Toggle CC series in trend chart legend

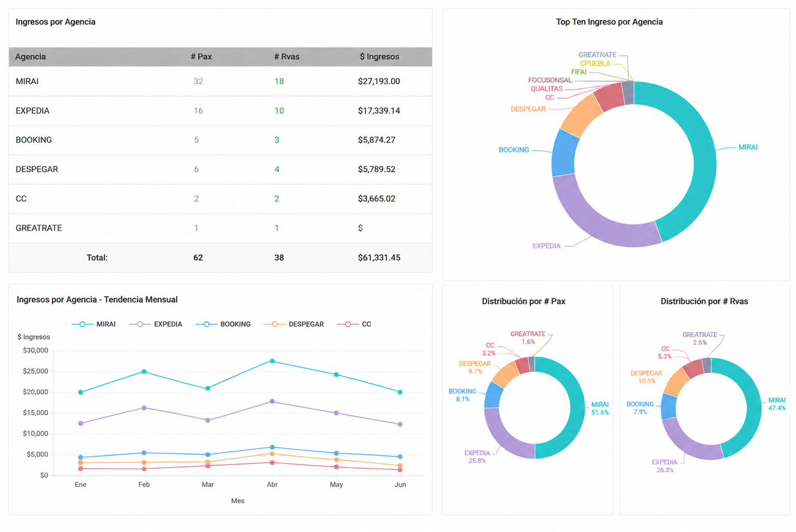[x=354, y=324]
